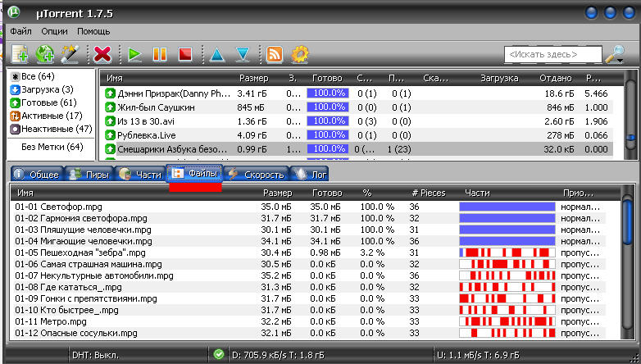Select the Неактивные (47) category
This screenshot has width=641, height=364.
tap(52, 129)
